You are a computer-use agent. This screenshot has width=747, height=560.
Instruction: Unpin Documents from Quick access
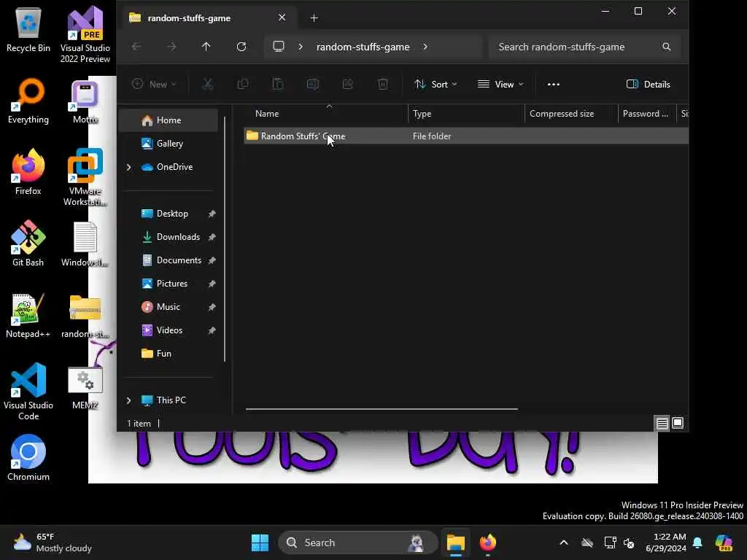[x=212, y=260]
